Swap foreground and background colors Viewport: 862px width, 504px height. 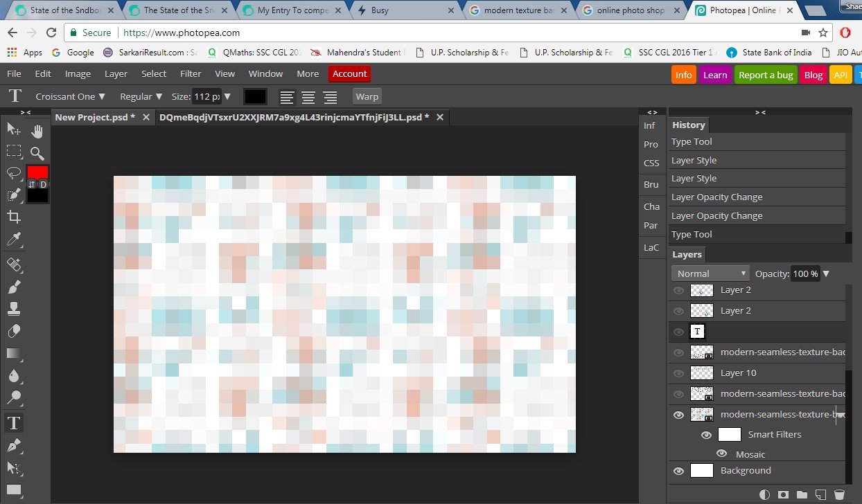click(x=32, y=184)
